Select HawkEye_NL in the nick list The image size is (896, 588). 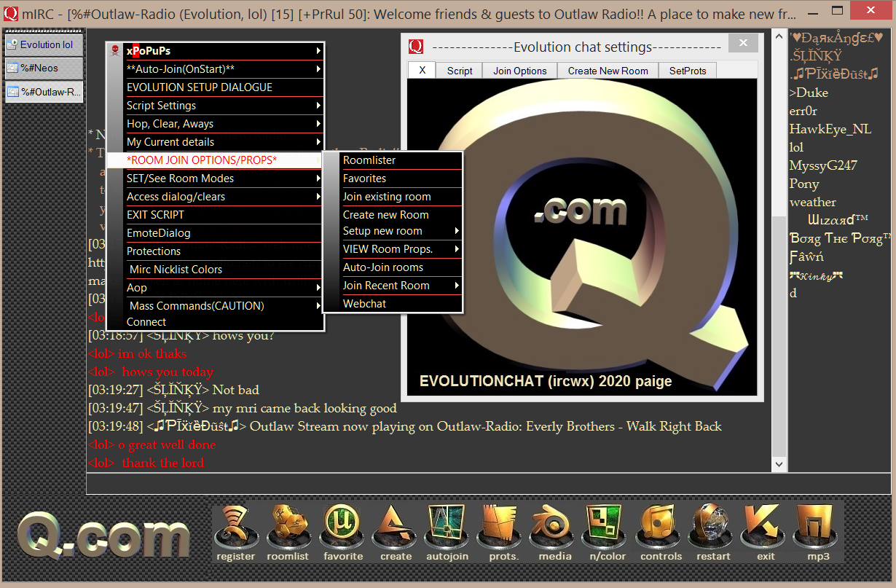830,129
